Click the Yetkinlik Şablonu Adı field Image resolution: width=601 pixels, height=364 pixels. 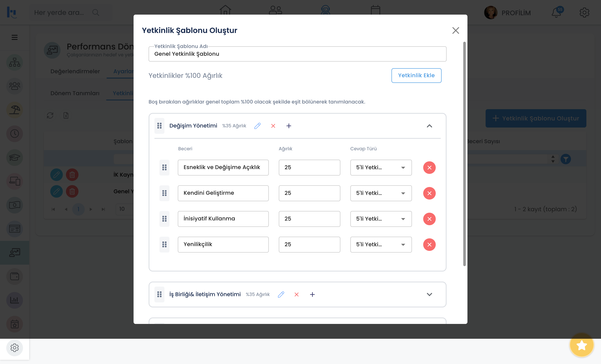tap(297, 54)
